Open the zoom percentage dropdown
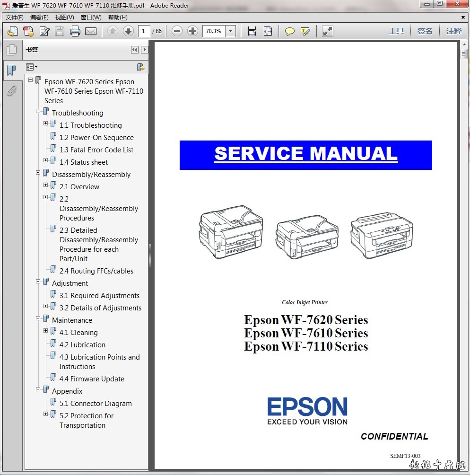This screenshot has width=470, height=476. click(230, 31)
